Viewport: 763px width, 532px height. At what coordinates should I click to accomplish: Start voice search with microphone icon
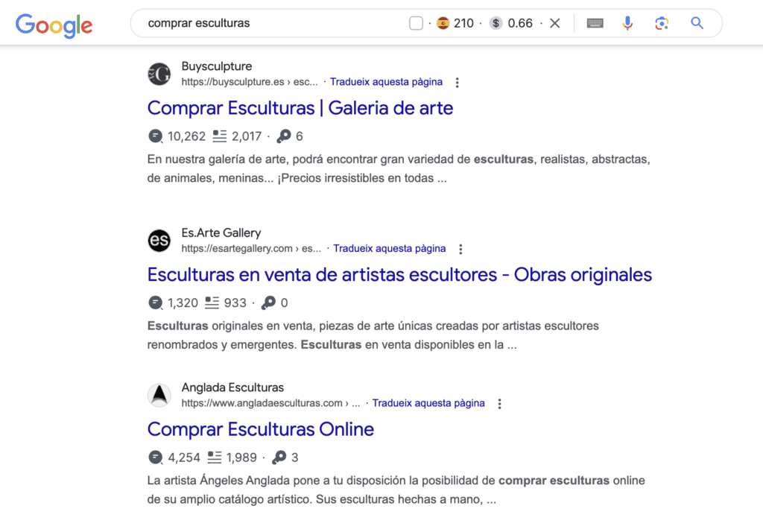pyautogui.click(x=627, y=23)
